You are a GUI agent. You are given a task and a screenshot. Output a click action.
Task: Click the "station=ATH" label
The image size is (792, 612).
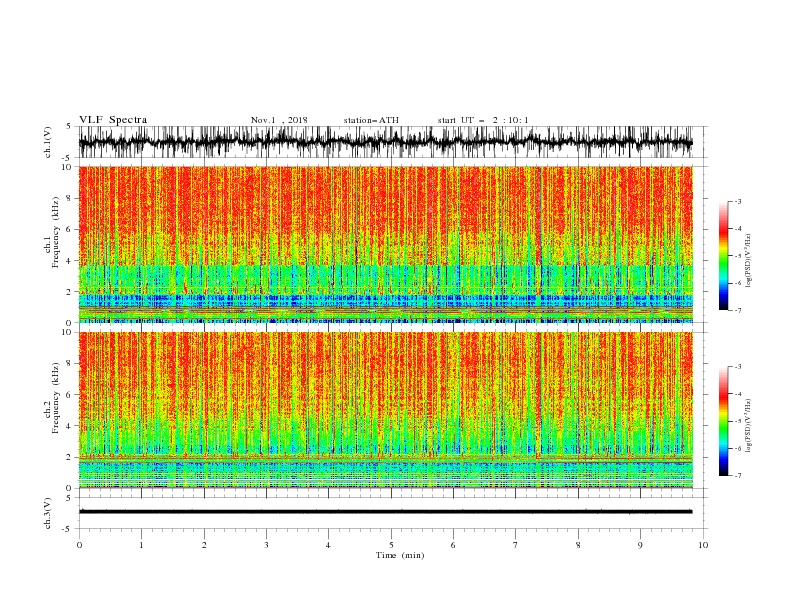(371, 120)
